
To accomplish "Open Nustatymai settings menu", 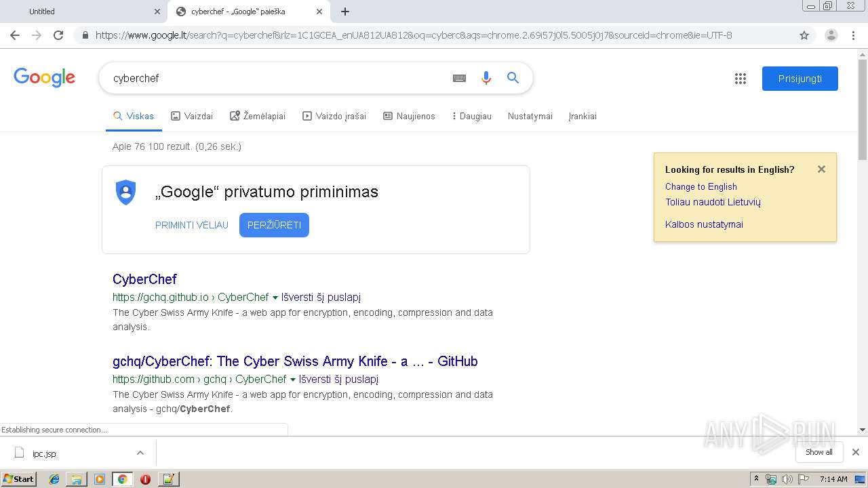I will [x=530, y=116].
